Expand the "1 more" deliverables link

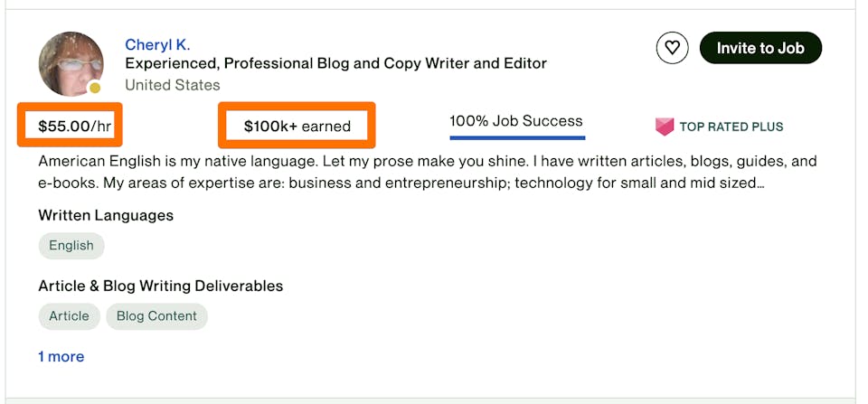coord(61,356)
